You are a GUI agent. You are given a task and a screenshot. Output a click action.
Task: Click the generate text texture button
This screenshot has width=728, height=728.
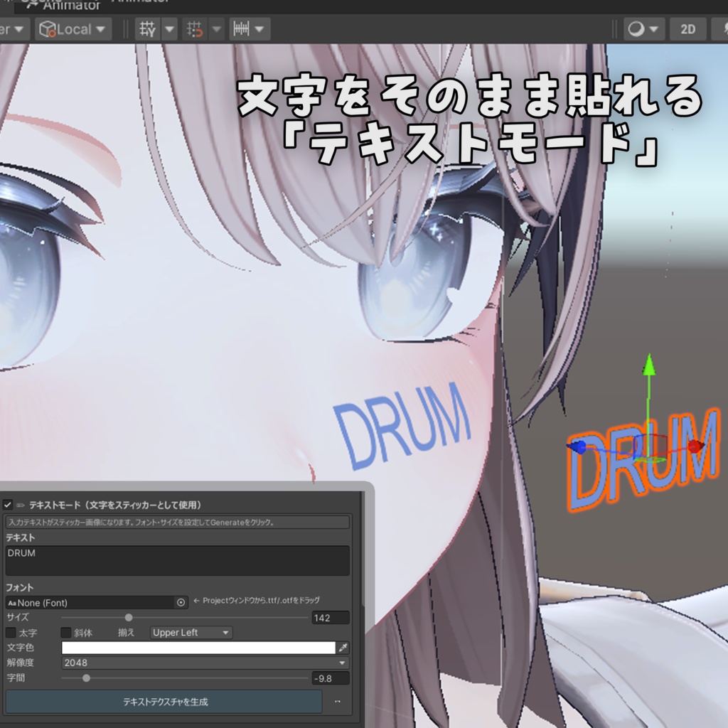click(x=164, y=702)
